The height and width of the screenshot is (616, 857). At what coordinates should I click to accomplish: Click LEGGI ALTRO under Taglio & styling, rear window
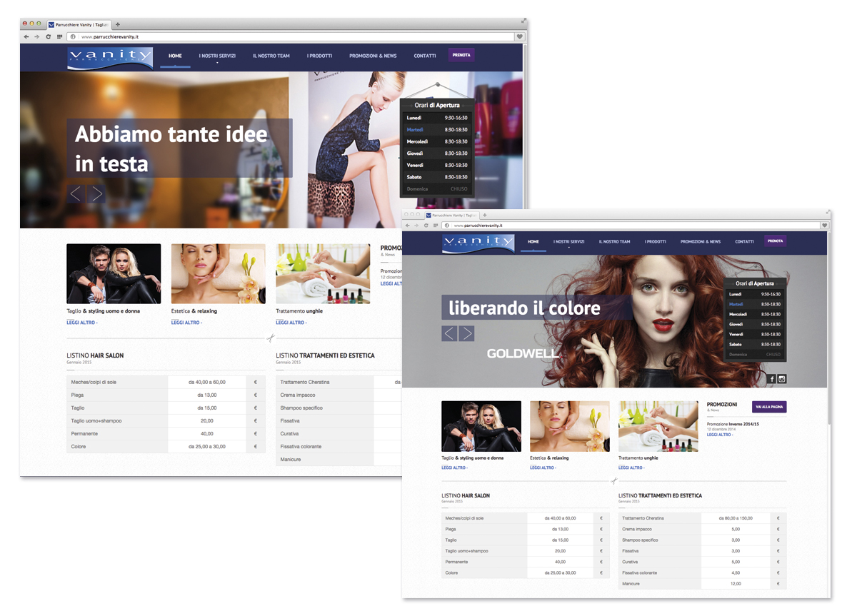[x=82, y=323]
